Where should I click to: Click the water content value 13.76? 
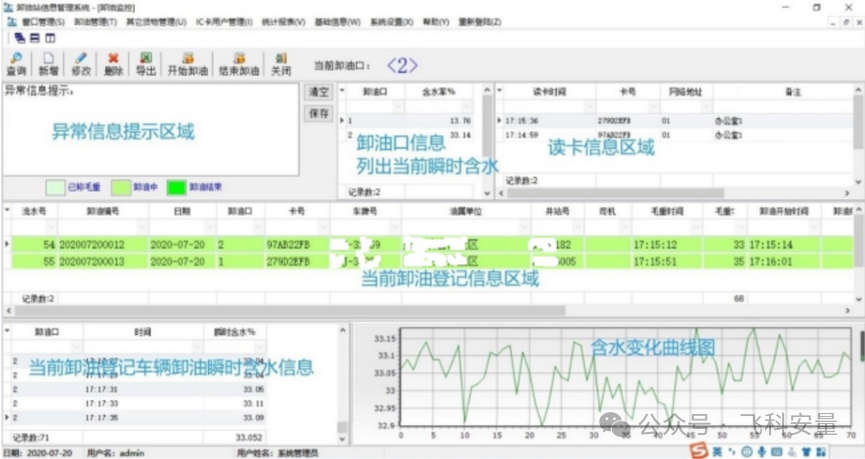click(460, 120)
